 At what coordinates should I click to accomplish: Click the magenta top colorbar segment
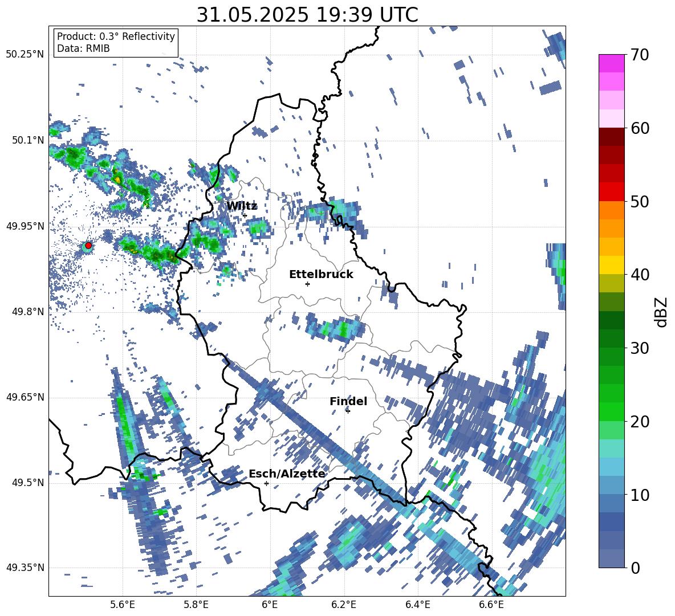(611, 63)
